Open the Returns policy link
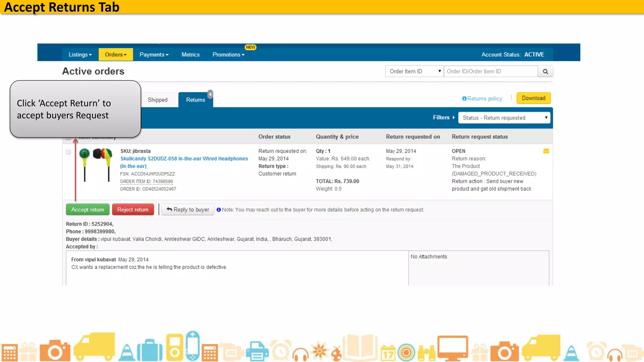 click(x=485, y=99)
